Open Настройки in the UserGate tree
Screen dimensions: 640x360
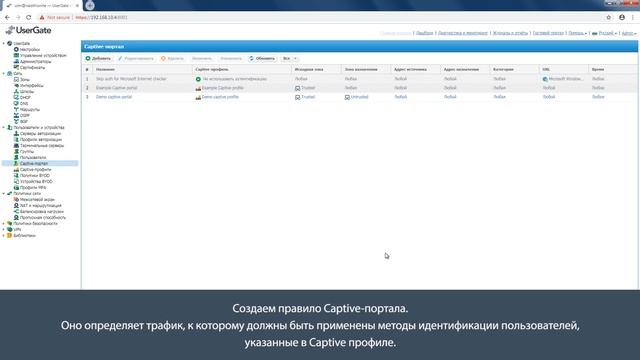tap(30, 49)
